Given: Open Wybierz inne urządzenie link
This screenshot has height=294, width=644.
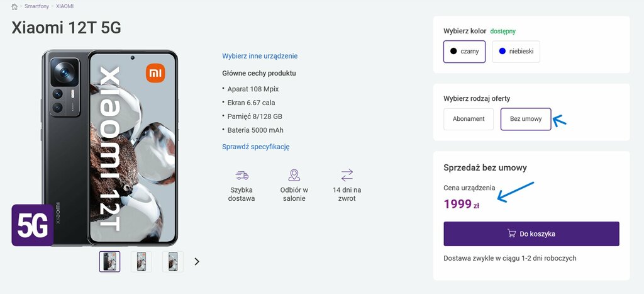Looking at the screenshot, I should pos(260,56).
